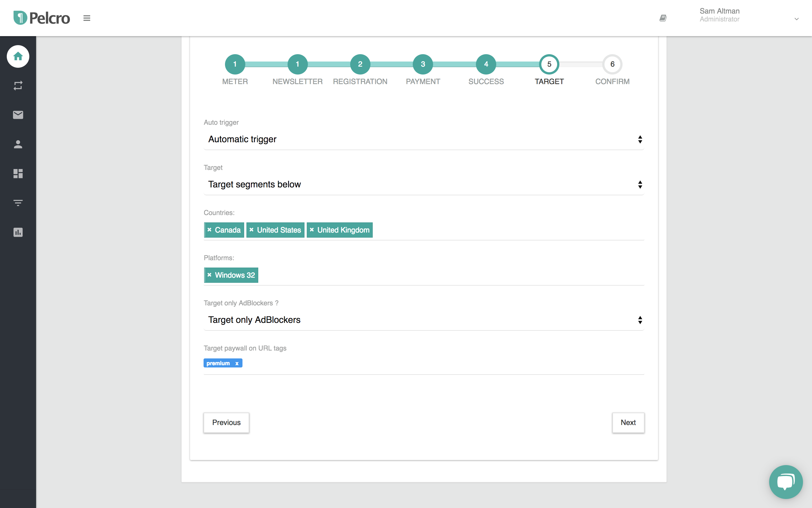
Task: Jump to the Confirm step circle
Action: pos(612,64)
